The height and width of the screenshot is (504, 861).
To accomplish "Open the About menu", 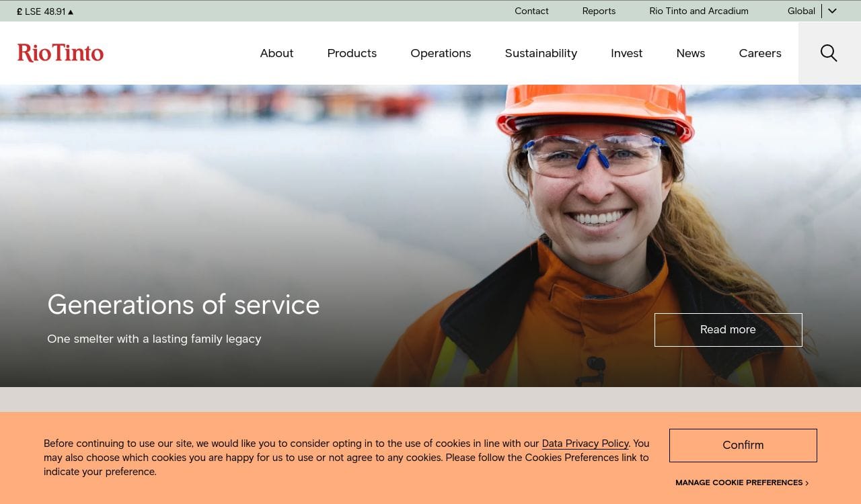I will (x=276, y=53).
